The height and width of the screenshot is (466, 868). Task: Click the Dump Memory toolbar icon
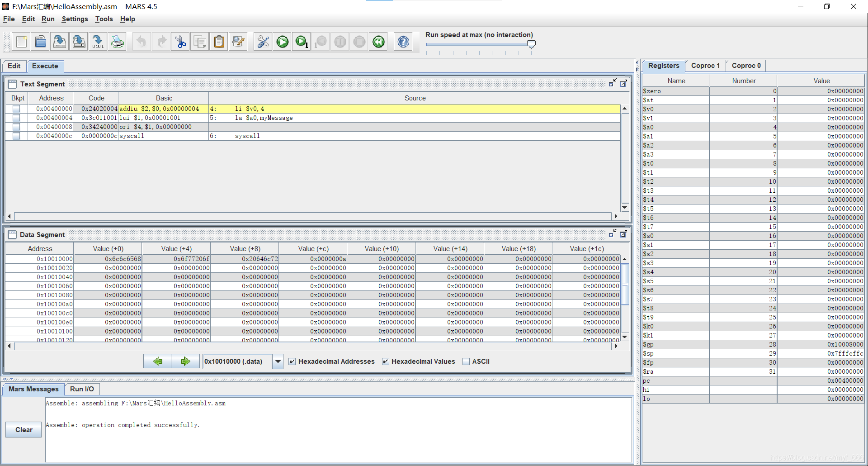click(98, 42)
